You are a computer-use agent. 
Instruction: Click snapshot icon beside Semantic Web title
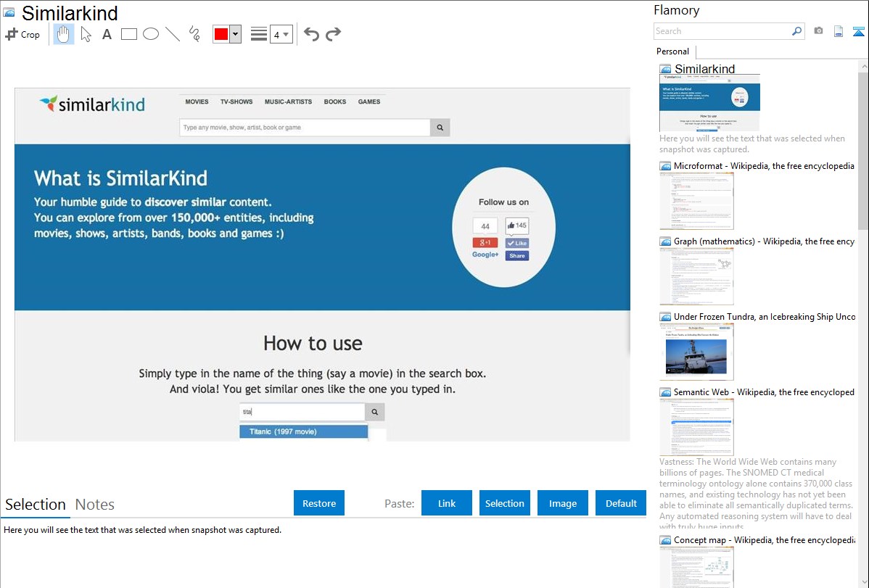tap(665, 392)
